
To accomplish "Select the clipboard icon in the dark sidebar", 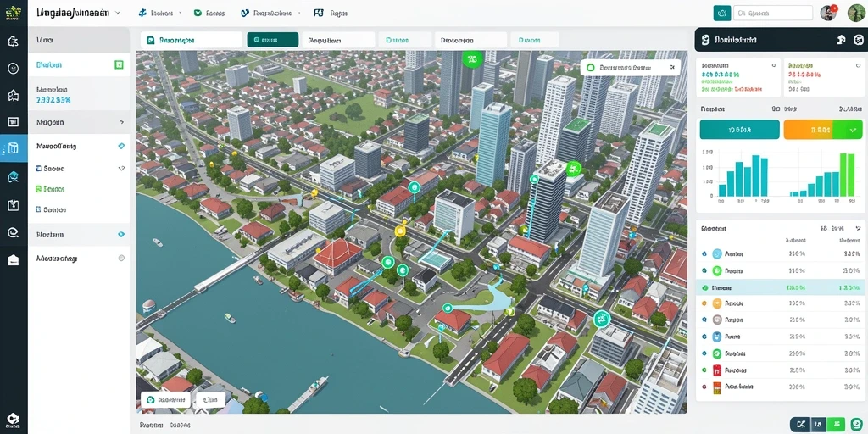I will pos(14,205).
